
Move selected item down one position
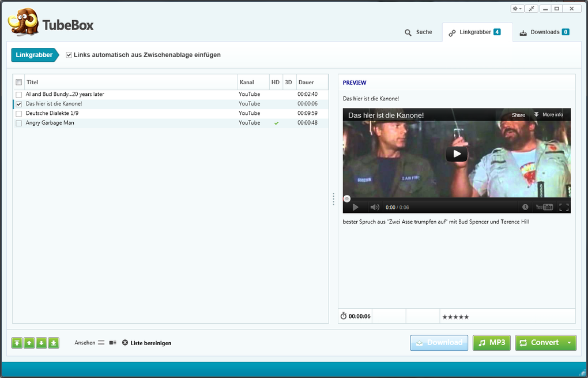[x=42, y=343]
